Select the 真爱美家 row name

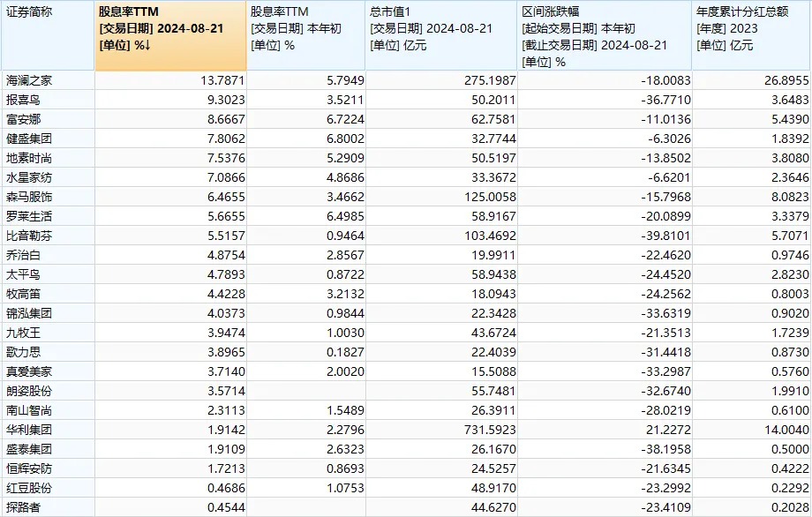pos(29,371)
